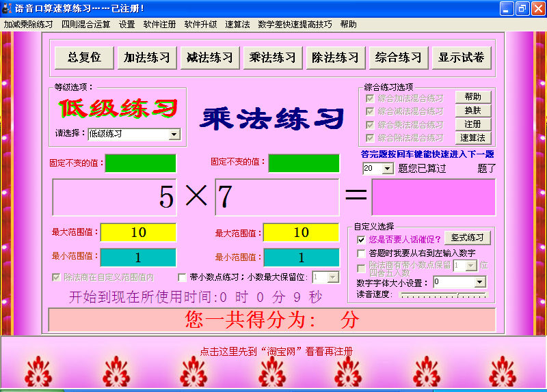Minimize the application window
Screen dimensions: 547x392
point(506,8)
